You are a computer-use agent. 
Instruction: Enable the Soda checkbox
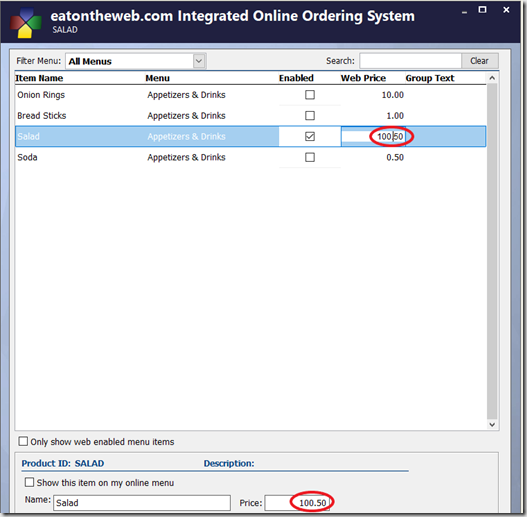pos(310,157)
